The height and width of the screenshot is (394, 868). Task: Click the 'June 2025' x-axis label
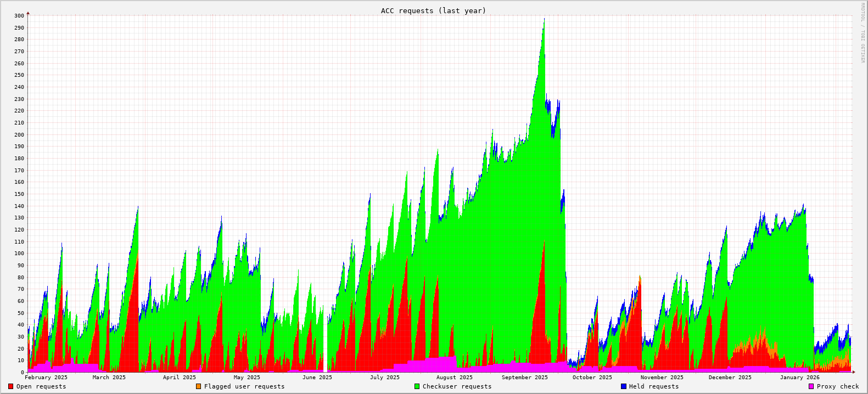[317, 377]
